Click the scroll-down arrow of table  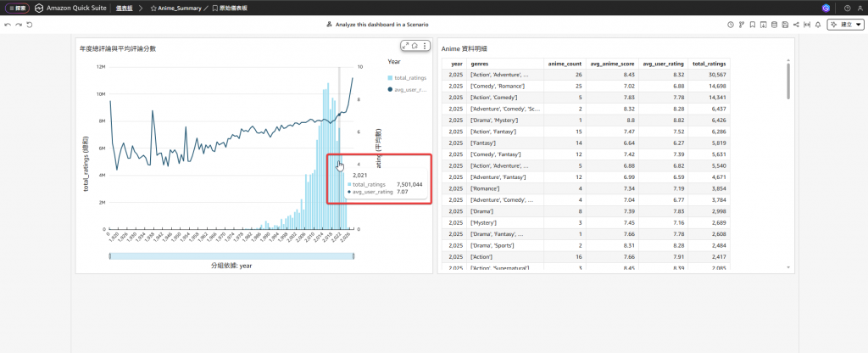(x=788, y=267)
